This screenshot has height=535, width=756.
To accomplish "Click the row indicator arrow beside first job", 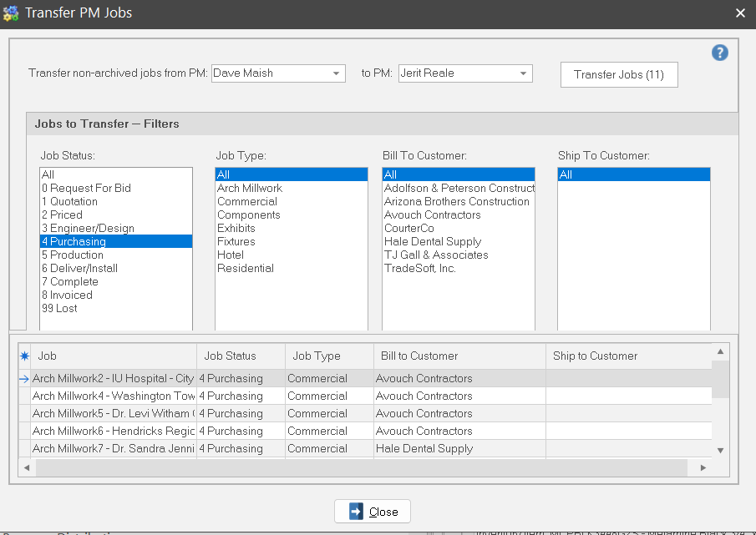I will click(24, 379).
